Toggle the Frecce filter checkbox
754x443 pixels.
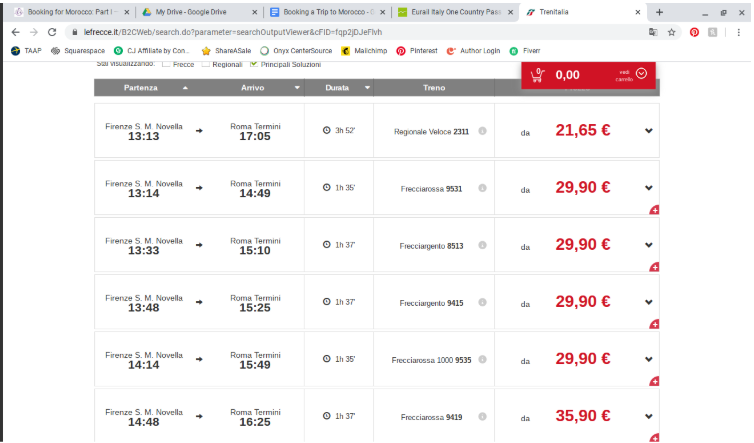[x=166, y=64]
